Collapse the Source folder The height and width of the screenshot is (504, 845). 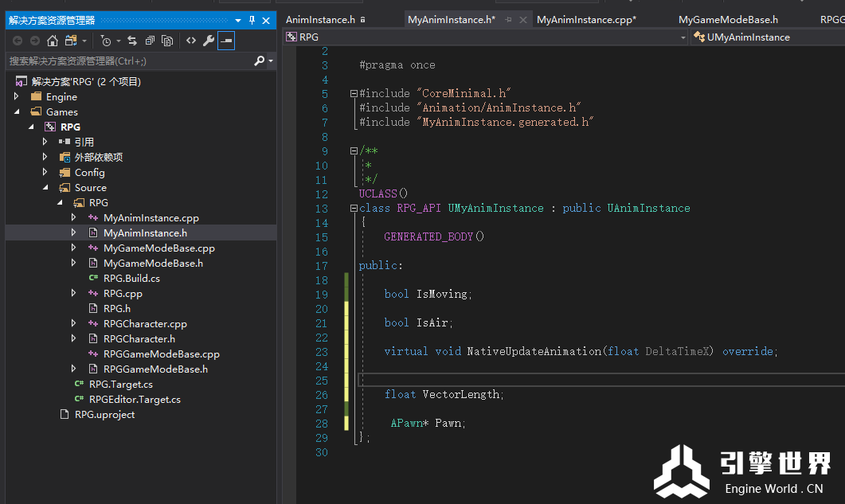tap(46, 187)
